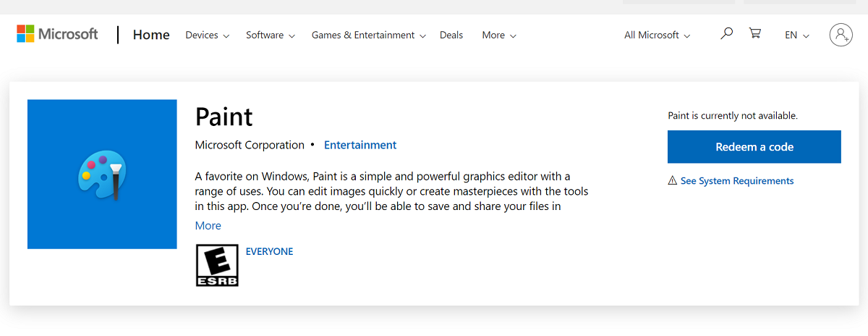868x336 pixels.
Task: Click 'Paint is currently not available.' text
Action: click(733, 115)
